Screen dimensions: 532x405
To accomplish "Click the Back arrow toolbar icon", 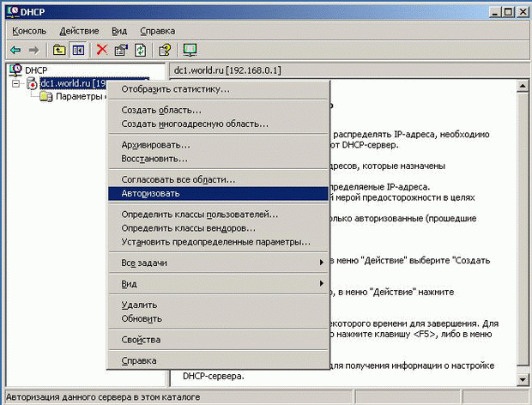I will (15, 50).
